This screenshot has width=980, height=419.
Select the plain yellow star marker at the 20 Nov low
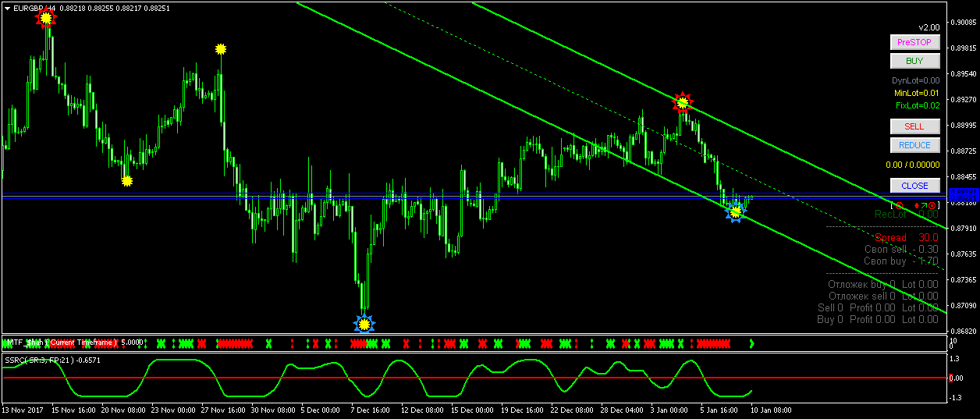pos(126,181)
